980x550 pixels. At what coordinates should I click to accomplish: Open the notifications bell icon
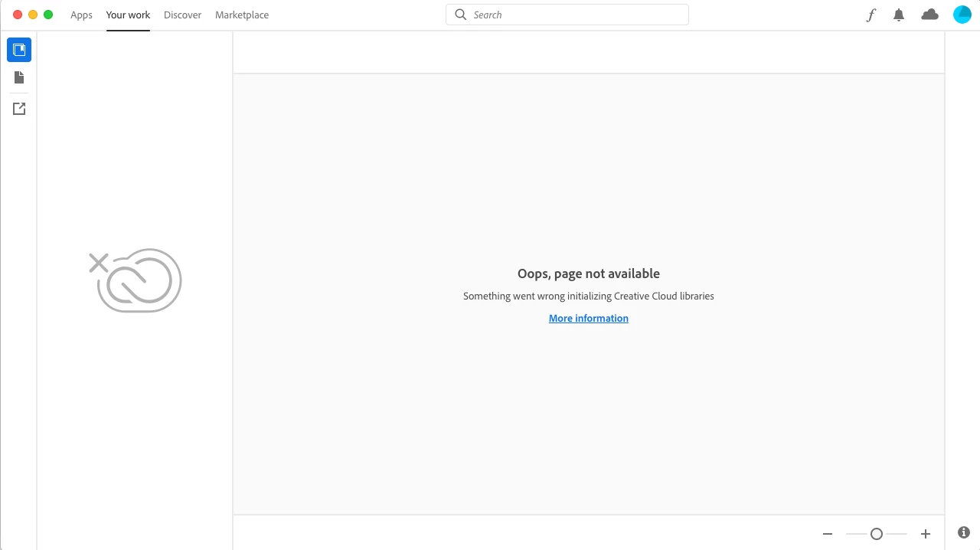click(899, 15)
